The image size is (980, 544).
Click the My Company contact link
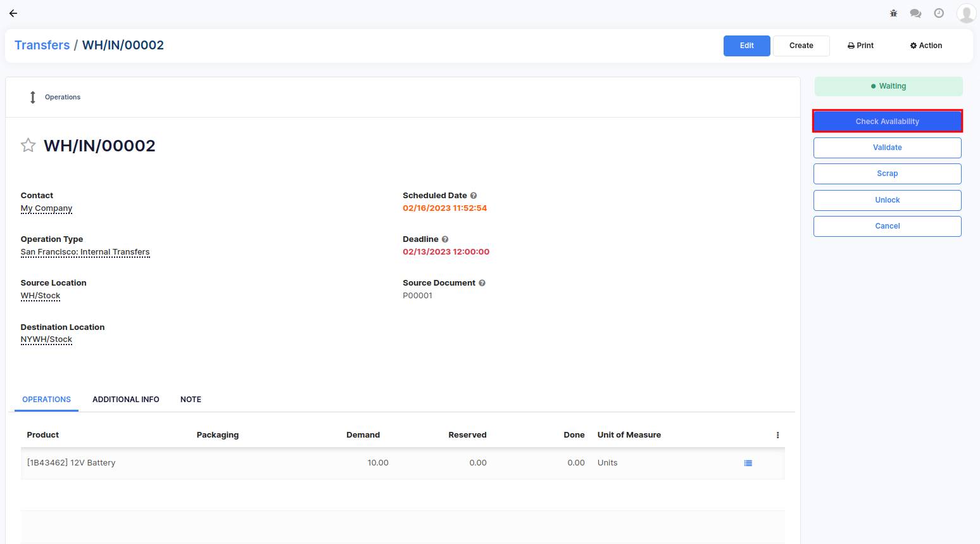tap(46, 208)
